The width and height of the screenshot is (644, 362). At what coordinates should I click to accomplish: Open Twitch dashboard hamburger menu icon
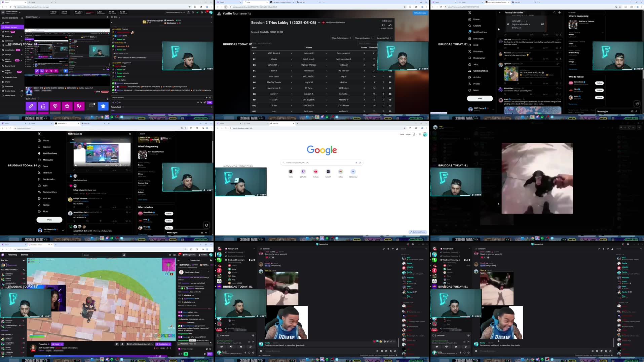[x=3, y=12]
